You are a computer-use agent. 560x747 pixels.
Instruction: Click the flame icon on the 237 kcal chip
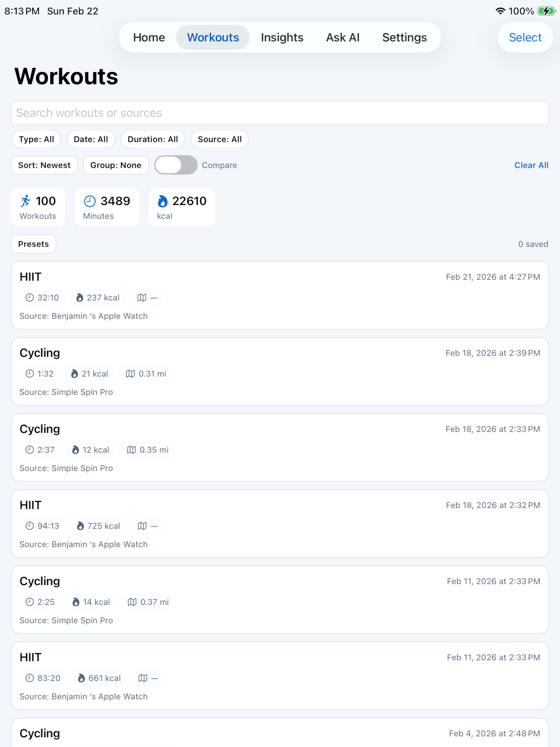point(79,298)
